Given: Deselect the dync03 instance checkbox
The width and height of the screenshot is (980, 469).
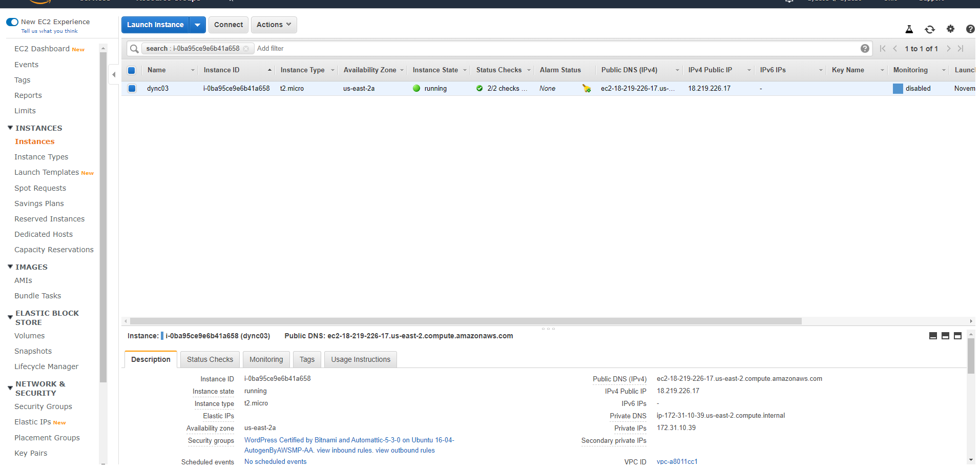Looking at the screenshot, I should (132, 89).
